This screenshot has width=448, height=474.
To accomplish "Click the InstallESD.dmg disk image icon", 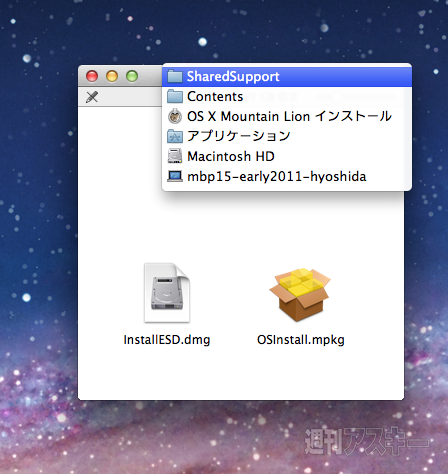I will pyautogui.click(x=167, y=293).
